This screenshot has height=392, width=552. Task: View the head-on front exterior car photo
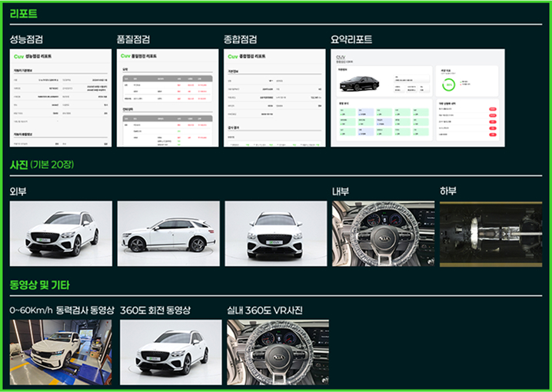click(275, 234)
